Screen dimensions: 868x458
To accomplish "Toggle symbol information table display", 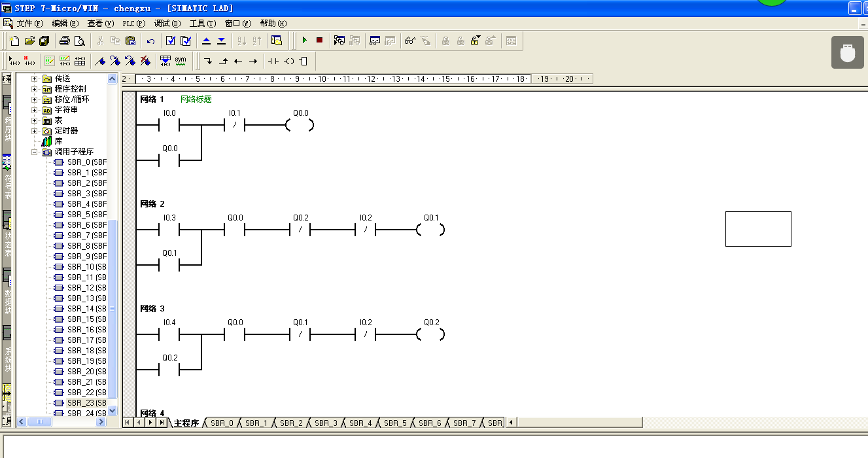I will [x=80, y=61].
